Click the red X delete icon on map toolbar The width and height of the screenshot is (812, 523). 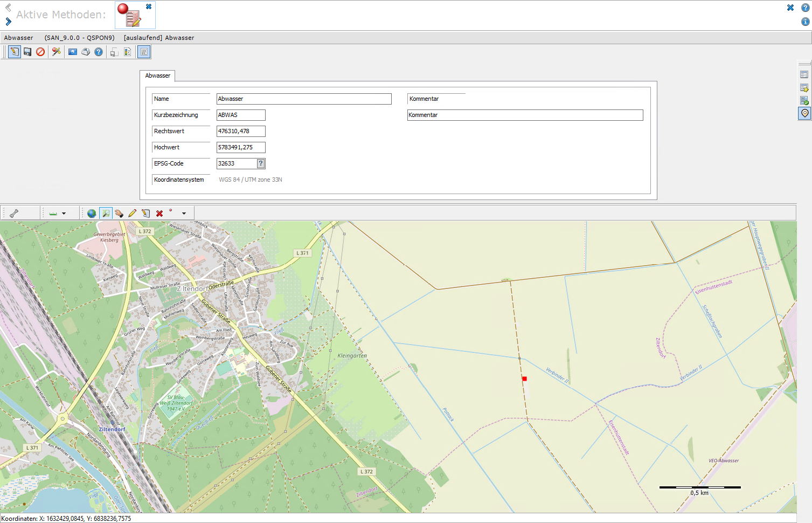159,214
